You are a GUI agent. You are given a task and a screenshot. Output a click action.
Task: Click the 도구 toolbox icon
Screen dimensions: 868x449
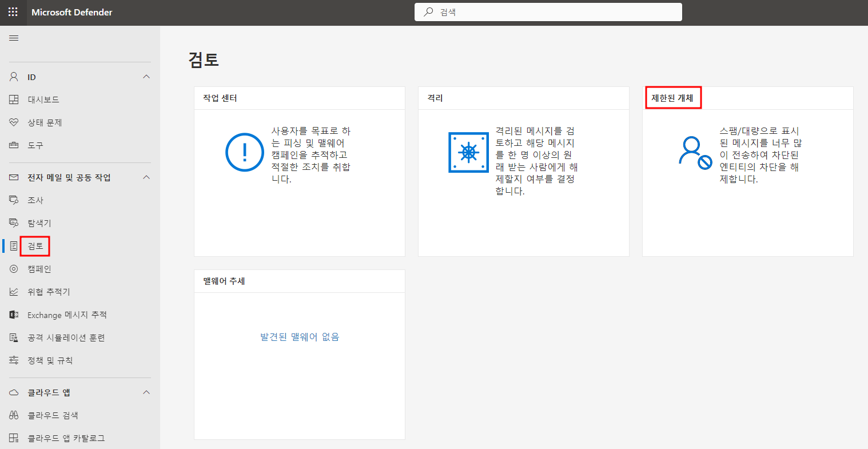coord(14,145)
